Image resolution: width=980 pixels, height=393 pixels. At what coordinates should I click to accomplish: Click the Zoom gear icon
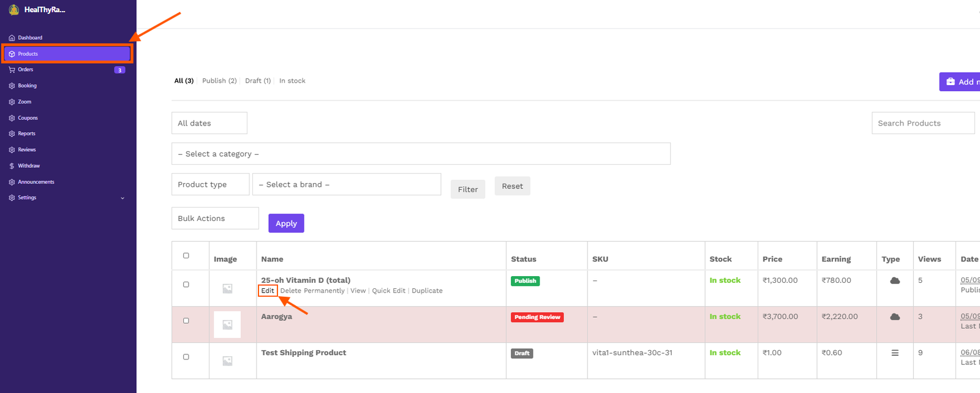[x=12, y=102]
